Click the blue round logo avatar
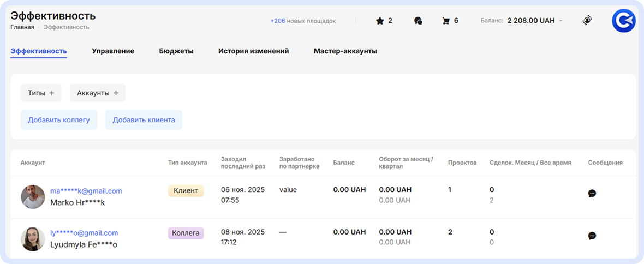Viewport: 644px width, 264px height. click(623, 21)
